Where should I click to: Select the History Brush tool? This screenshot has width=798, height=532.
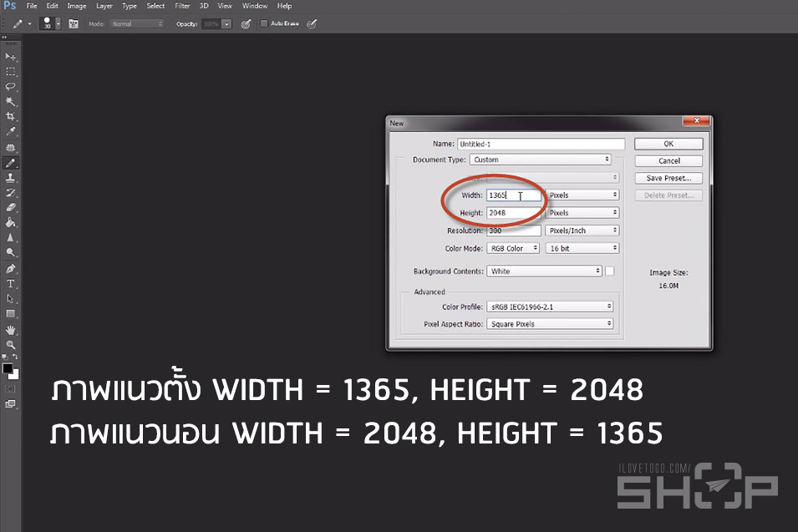10,193
